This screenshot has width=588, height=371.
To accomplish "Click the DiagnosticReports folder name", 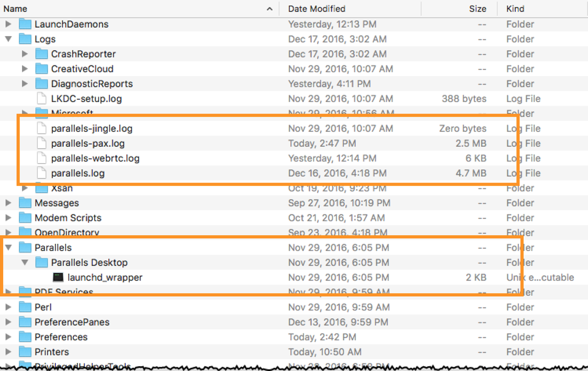I will click(x=92, y=84).
